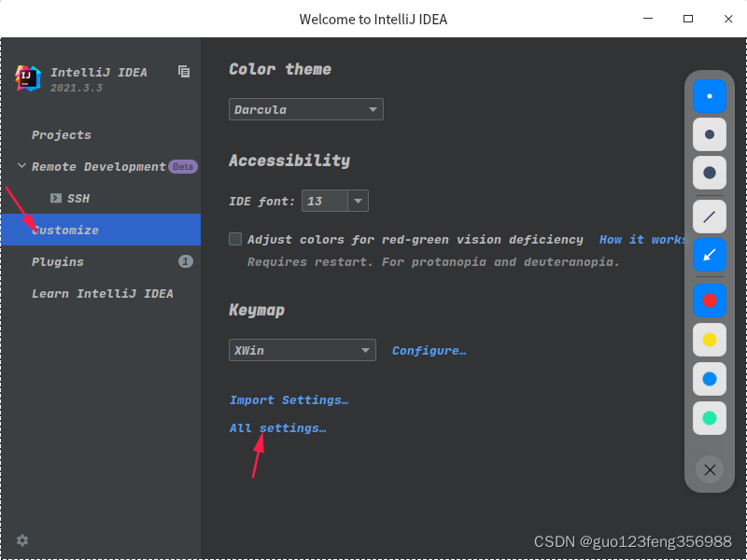Click the SSH terminal icon
Screen dimensions: 747x560
click(x=56, y=198)
